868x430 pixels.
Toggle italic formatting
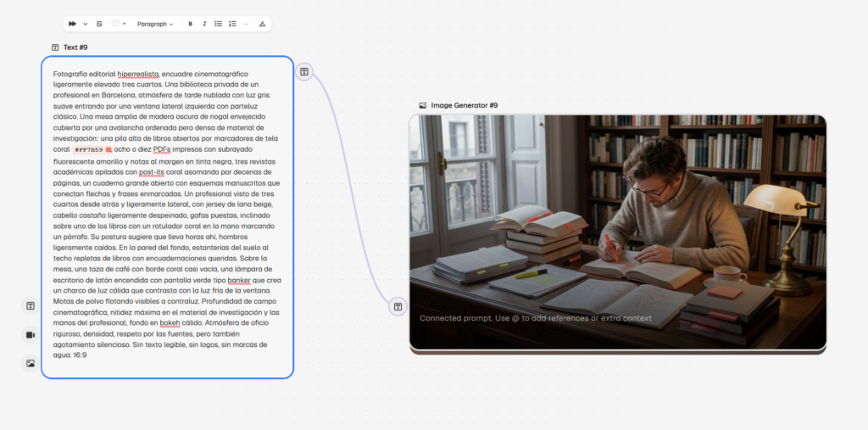coord(204,24)
